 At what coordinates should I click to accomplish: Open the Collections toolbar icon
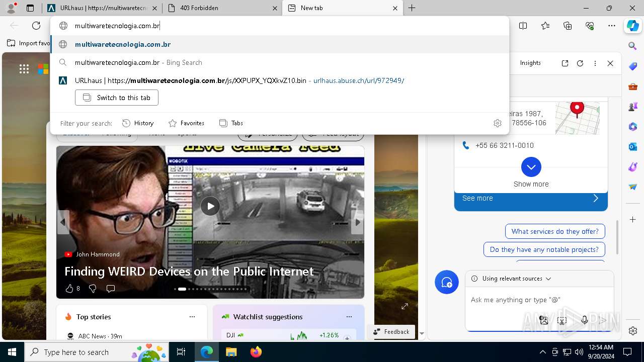pos(568,26)
